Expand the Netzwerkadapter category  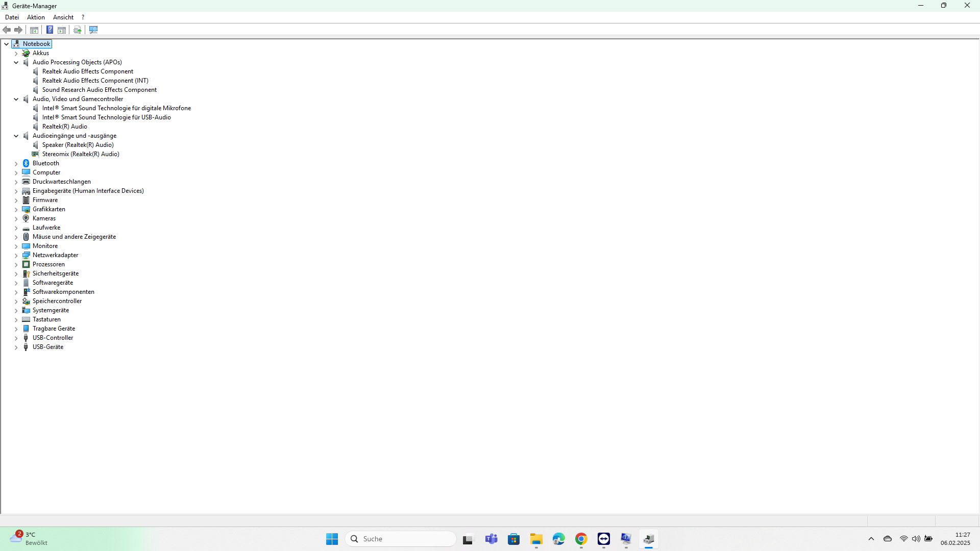point(16,255)
